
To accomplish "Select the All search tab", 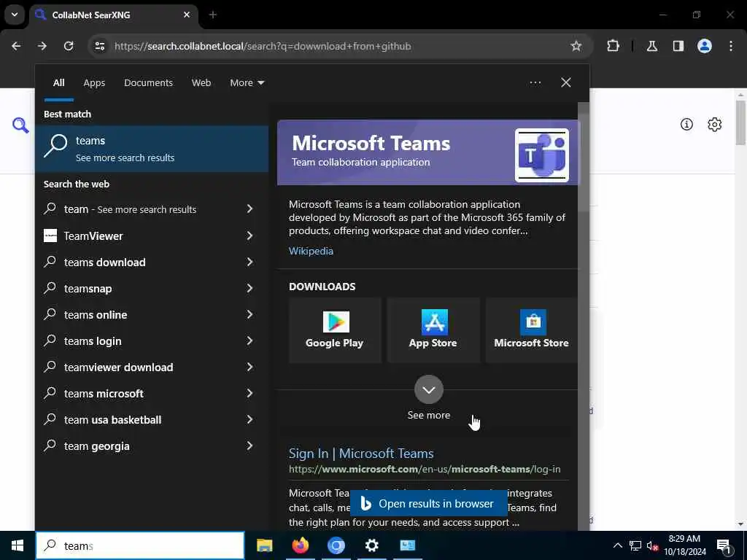I will point(58,83).
